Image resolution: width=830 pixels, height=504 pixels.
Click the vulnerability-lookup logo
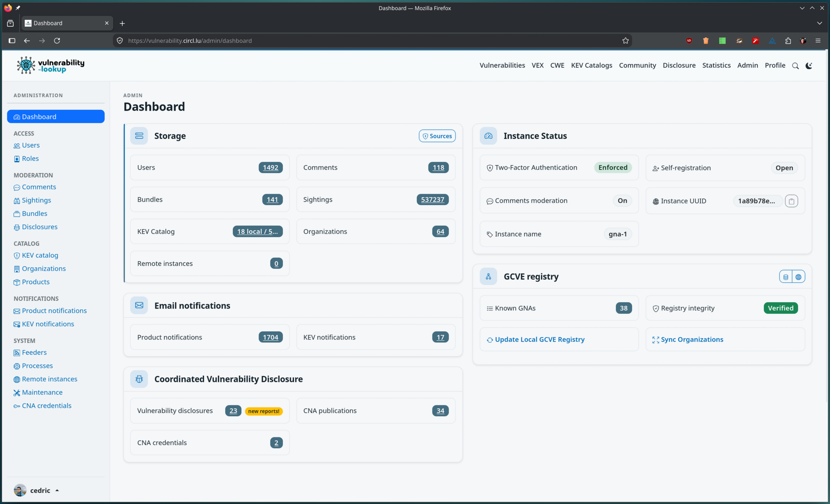pyautogui.click(x=50, y=65)
